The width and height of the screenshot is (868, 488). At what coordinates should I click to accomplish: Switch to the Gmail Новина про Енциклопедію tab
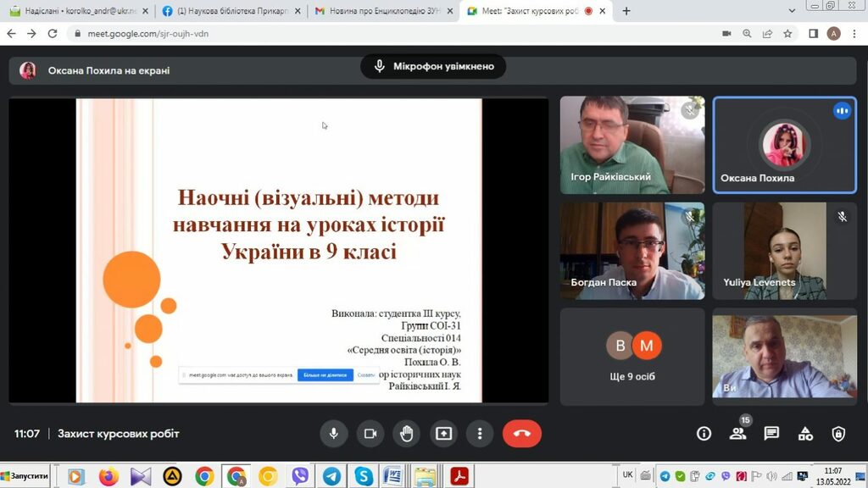point(378,11)
